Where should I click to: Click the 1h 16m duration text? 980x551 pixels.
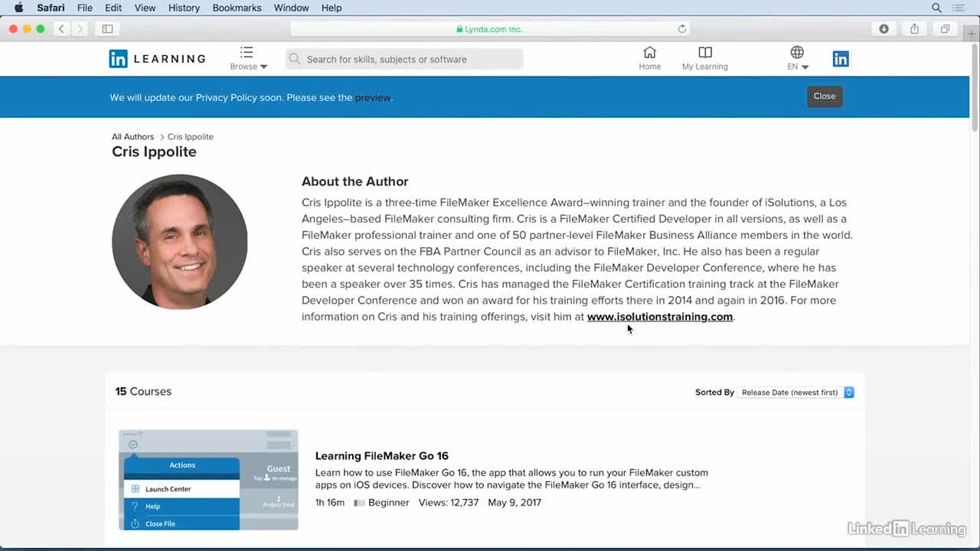tap(330, 503)
